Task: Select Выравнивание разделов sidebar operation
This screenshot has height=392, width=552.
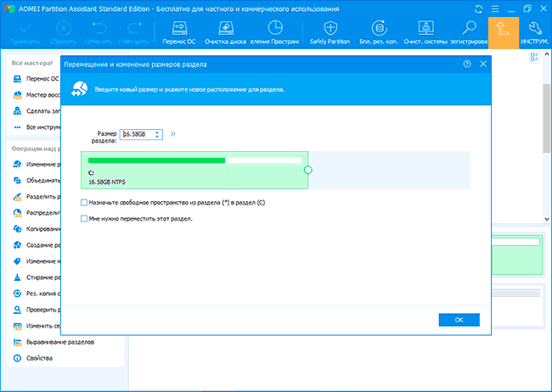Action: pyautogui.click(x=54, y=342)
